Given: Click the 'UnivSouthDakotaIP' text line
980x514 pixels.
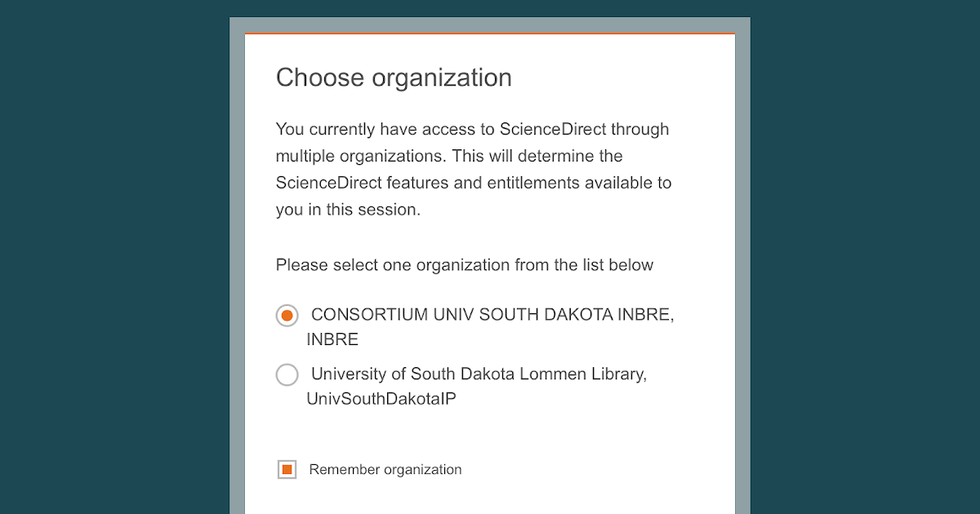Looking at the screenshot, I should (381, 399).
